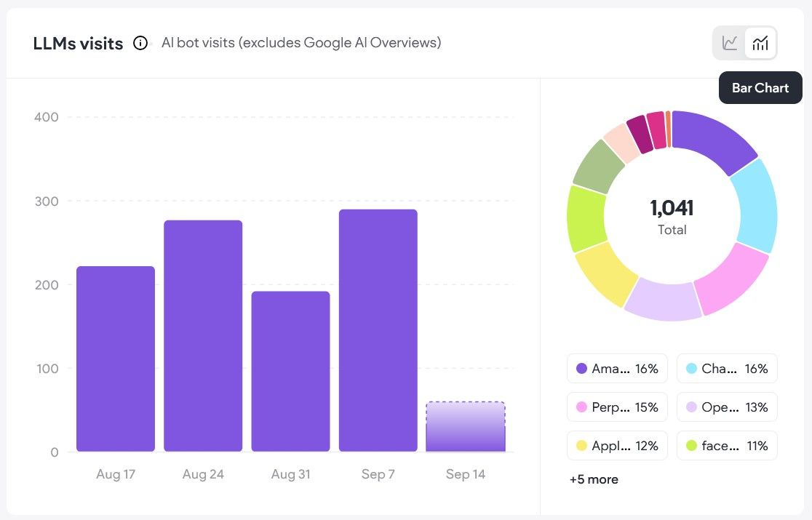
Task: Toggle the face... 11% legend item
Action: point(727,446)
